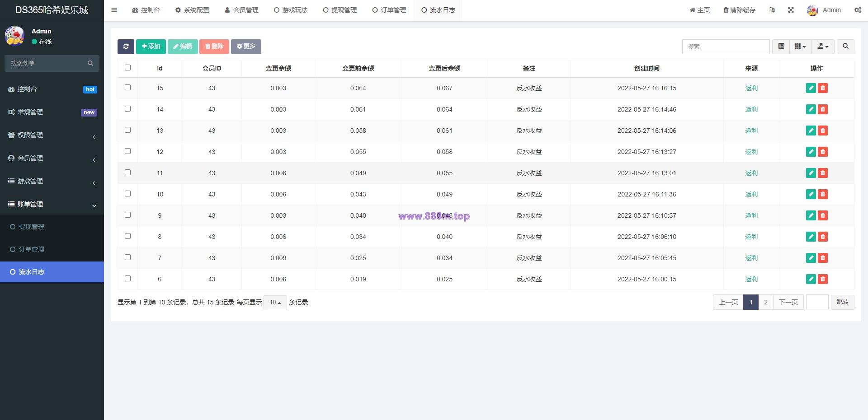The height and width of the screenshot is (420, 868).
Task: Check the select-all checkbox in table header
Action: click(x=127, y=68)
